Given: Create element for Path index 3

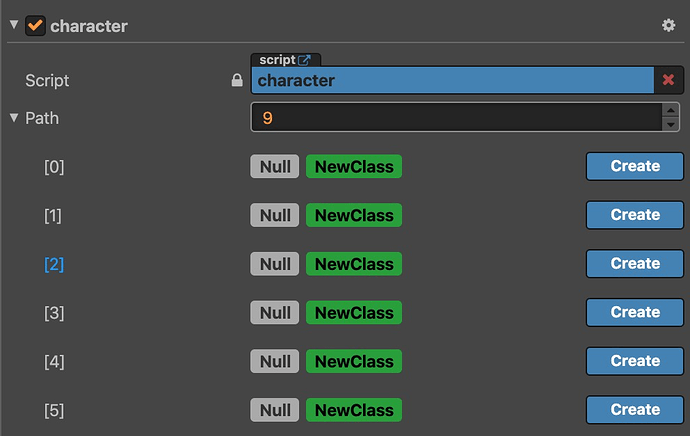Looking at the screenshot, I should coord(635,313).
